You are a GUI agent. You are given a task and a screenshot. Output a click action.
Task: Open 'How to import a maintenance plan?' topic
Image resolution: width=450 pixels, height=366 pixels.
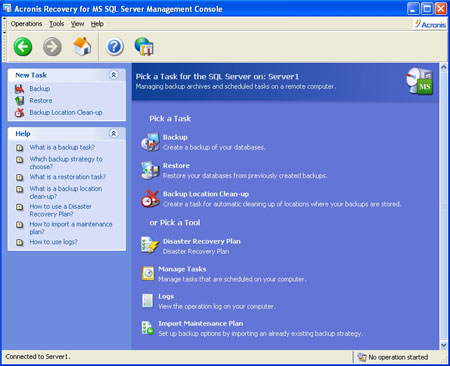(71, 228)
